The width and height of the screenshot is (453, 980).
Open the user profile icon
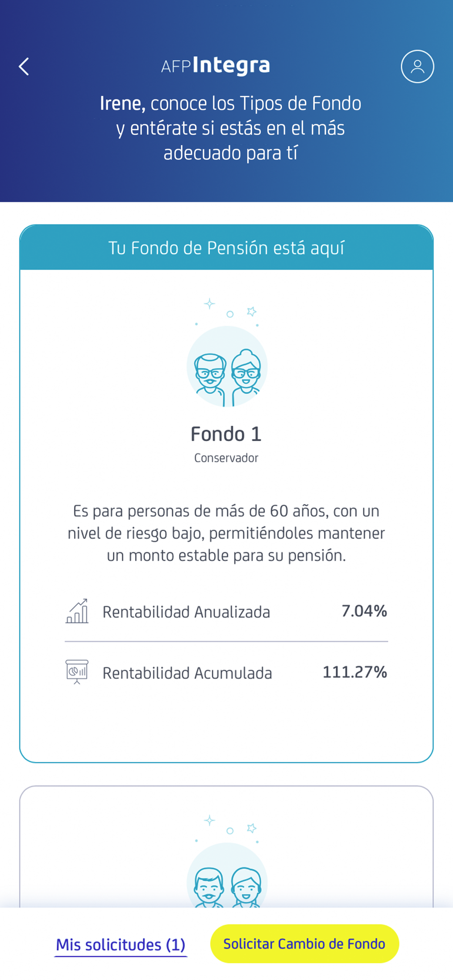[x=417, y=67]
